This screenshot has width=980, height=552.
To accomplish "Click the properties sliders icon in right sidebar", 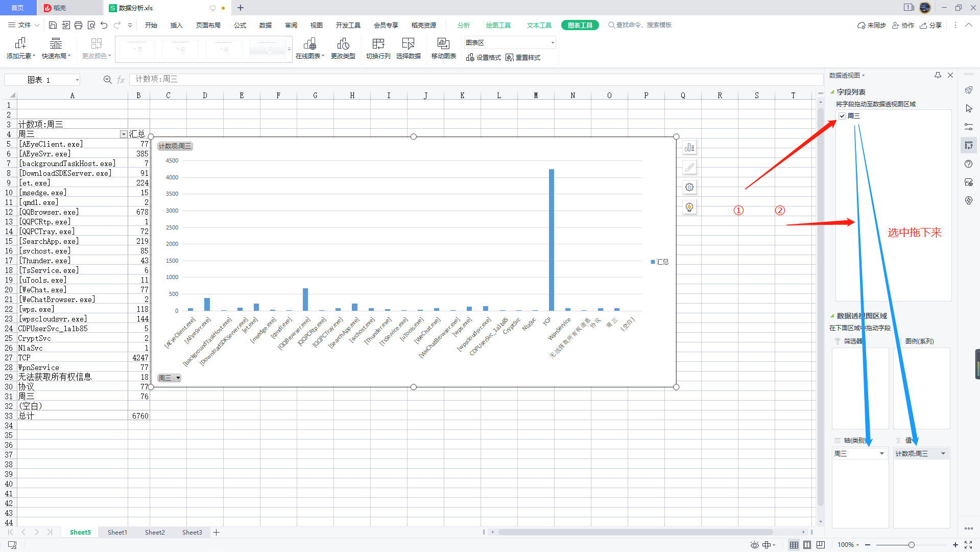I will pos(969,127).
